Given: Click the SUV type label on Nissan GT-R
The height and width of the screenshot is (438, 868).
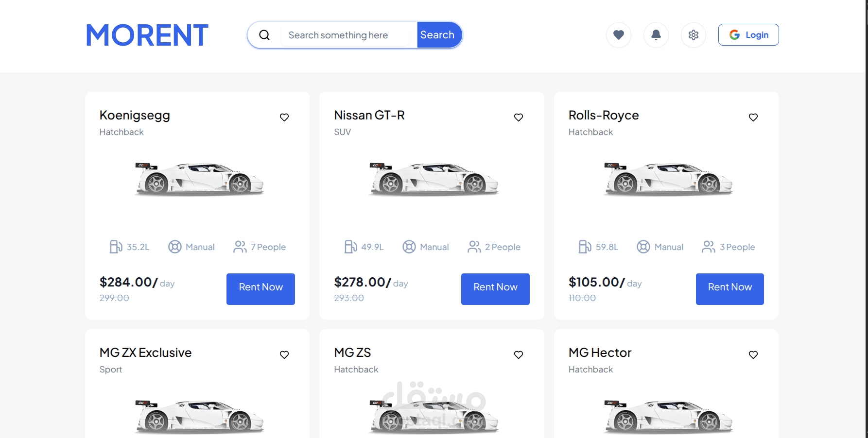Looking at the screenshot, I should tap(343, 132).
